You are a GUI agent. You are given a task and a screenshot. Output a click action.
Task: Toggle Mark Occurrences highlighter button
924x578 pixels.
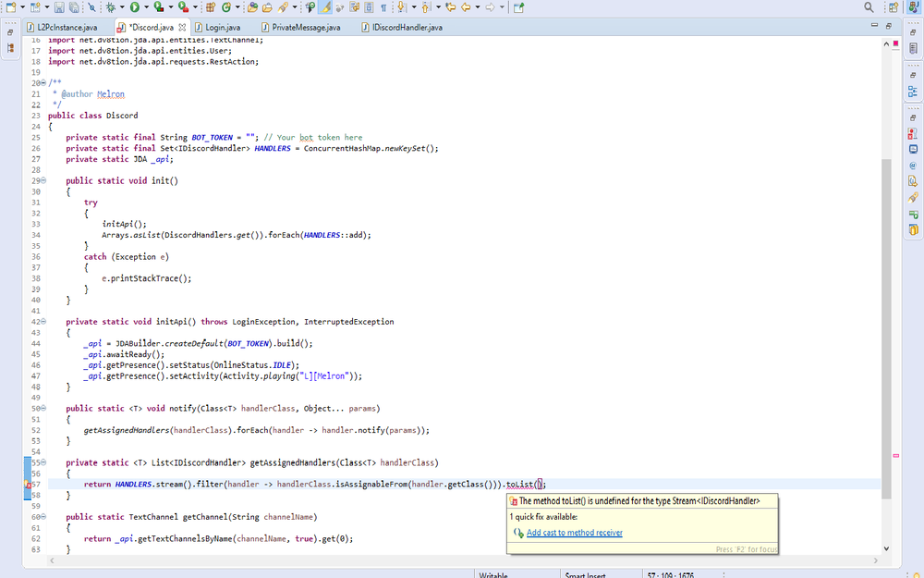point(326,7)
